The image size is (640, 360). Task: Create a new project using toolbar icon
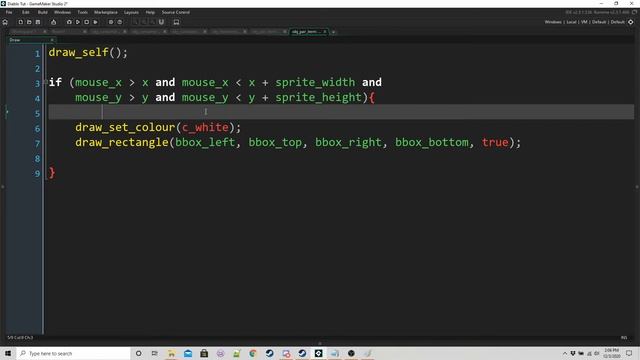21,22
